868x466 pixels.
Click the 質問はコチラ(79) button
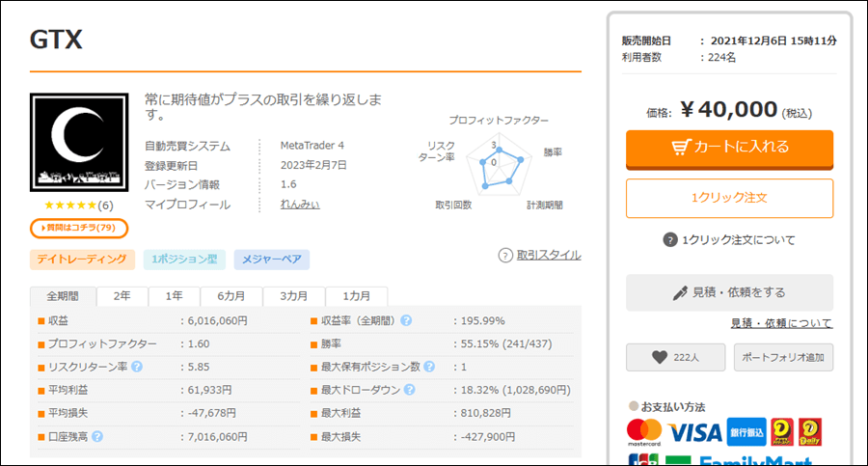79,228
